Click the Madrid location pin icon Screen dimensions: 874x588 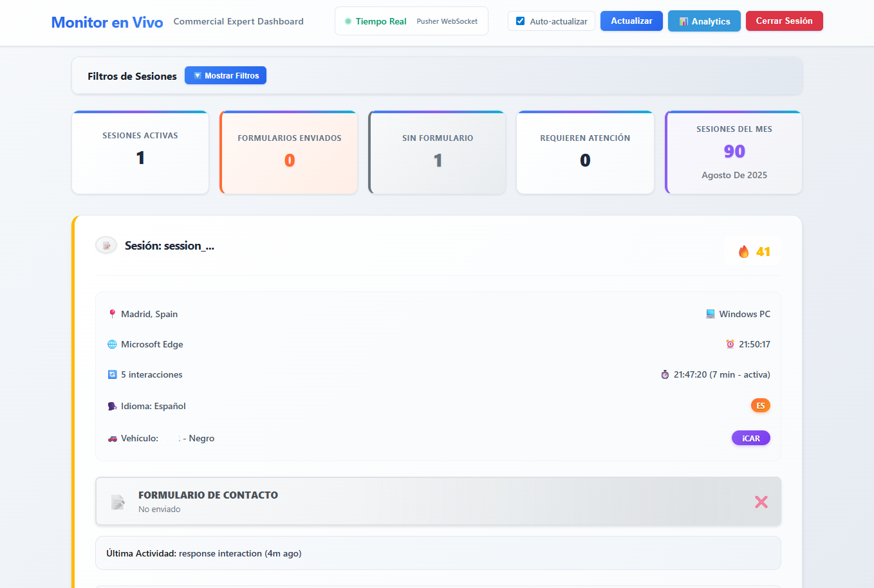pos(113,314)
